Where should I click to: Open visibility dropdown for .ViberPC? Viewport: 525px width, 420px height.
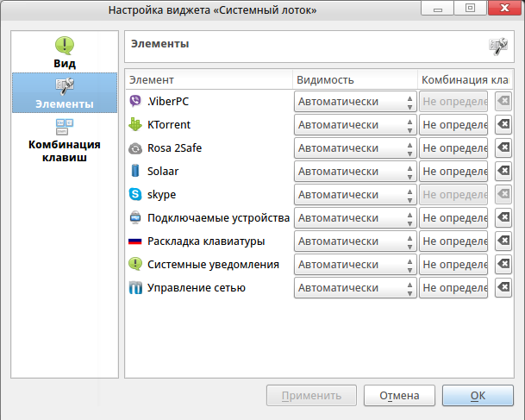pyautogui.click(x=355, y=102)
